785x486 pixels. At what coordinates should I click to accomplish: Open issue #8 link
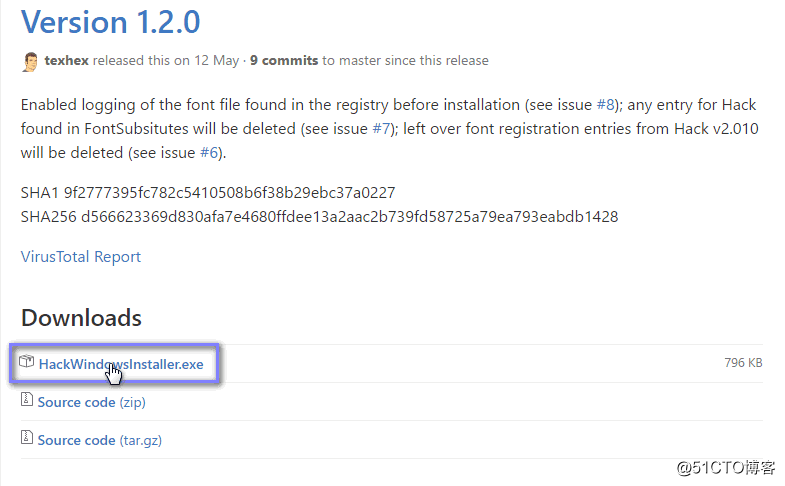tap(605, 105)
